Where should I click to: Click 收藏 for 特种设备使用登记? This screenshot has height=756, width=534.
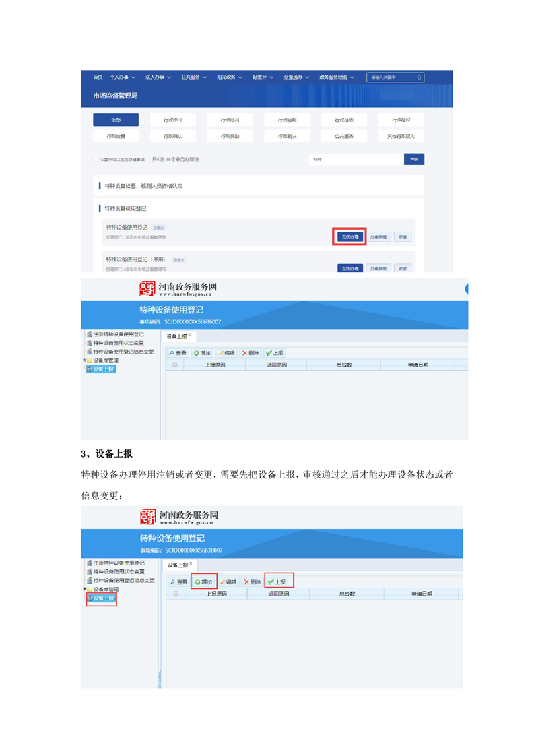pos(403,237)
